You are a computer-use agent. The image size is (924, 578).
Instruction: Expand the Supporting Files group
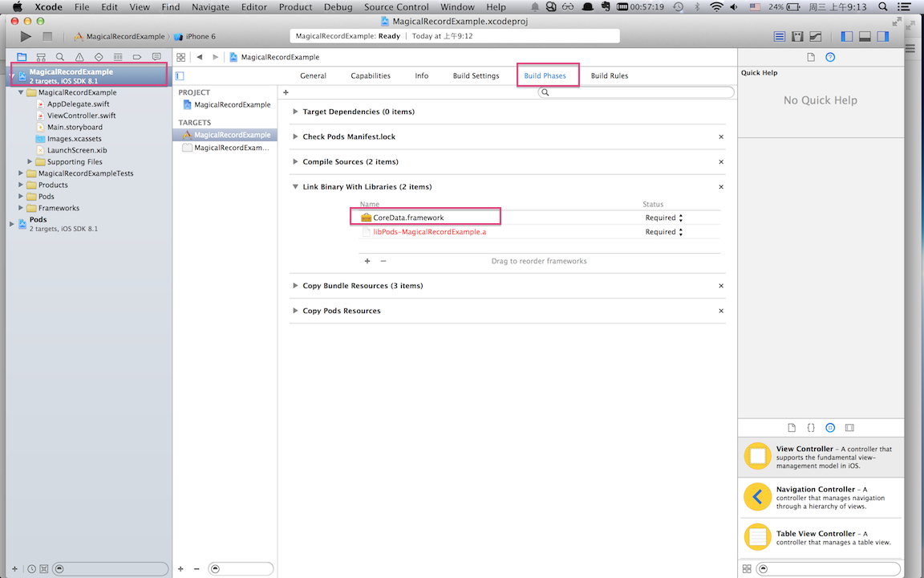(x=30, y=161)
